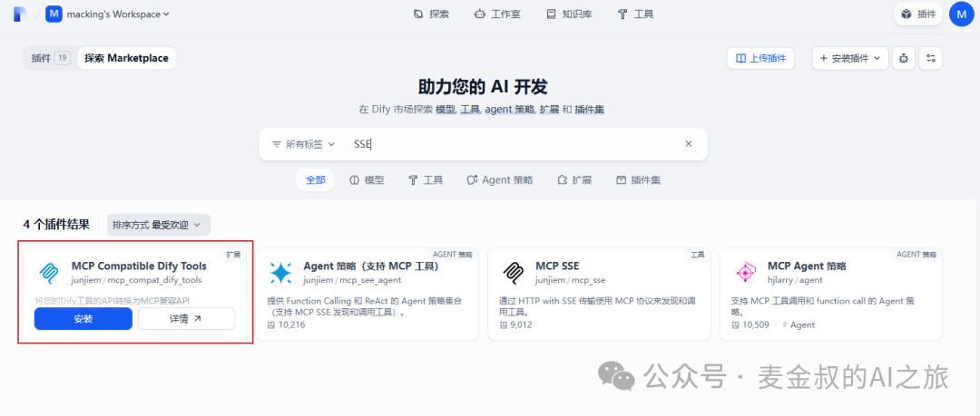Select the 插件集 category filter
Image resolution: width=980 pixels, height=416 pixels.
639,179
